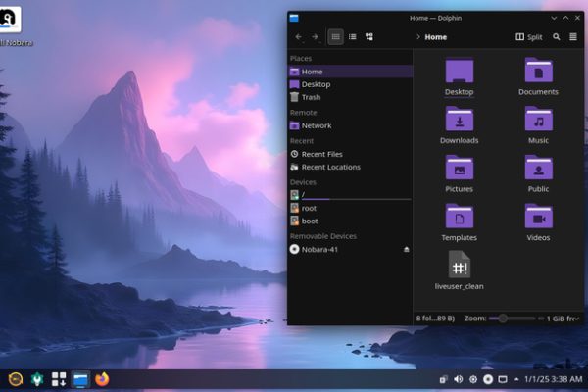
Task: Open the package manager grid icon in taskbar
Action: pyautogui.click(x=59, y=379)
